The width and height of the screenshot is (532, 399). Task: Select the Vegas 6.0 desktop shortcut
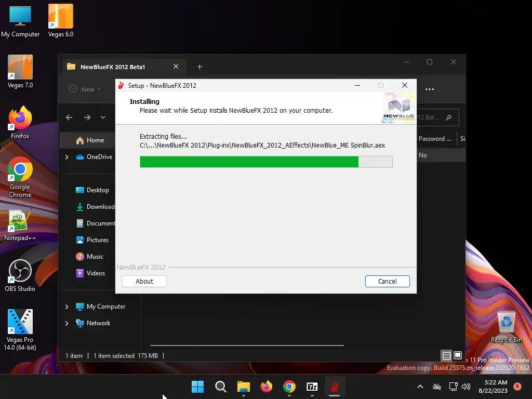pyautogui.click(x=61, y=21)
